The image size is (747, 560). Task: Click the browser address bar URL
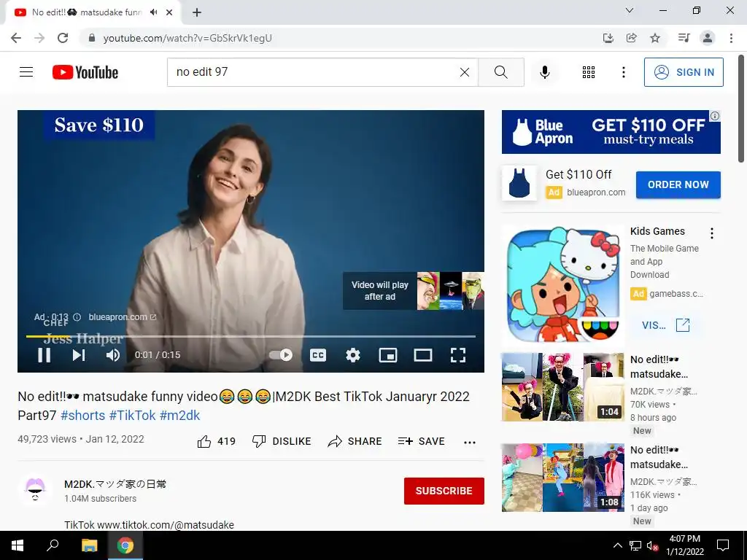click(x=187, y=38)
